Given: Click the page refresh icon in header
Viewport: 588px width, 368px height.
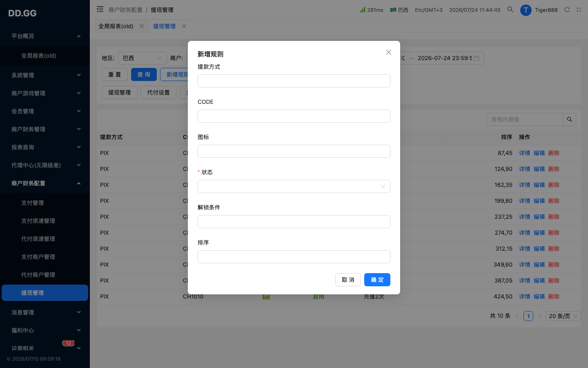Looking at the screenshot, I should 567,10.
